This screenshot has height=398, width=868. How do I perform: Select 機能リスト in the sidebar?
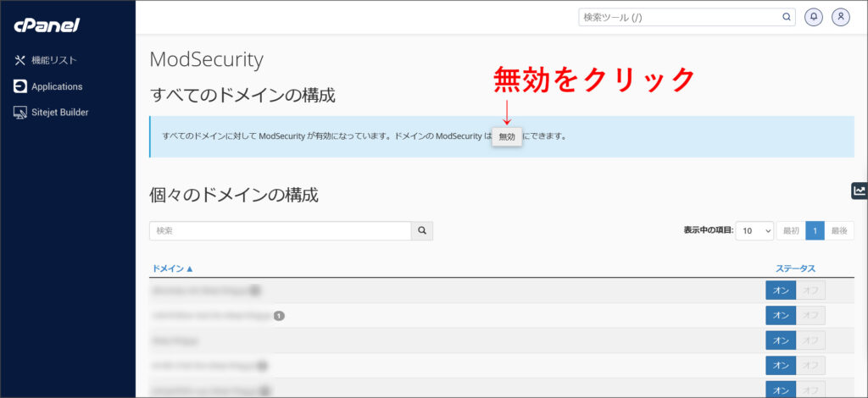53,60
